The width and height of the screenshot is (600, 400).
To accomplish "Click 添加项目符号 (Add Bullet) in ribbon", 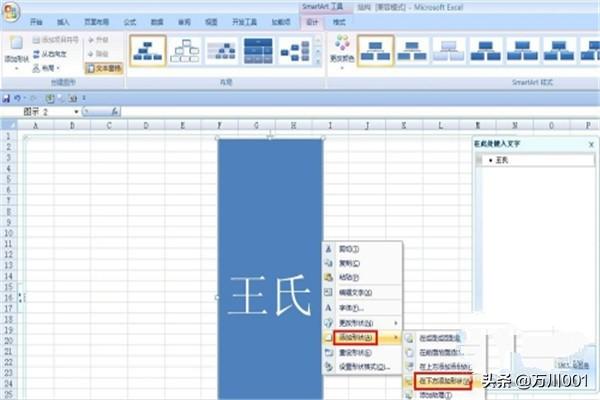I will (55, 39).
